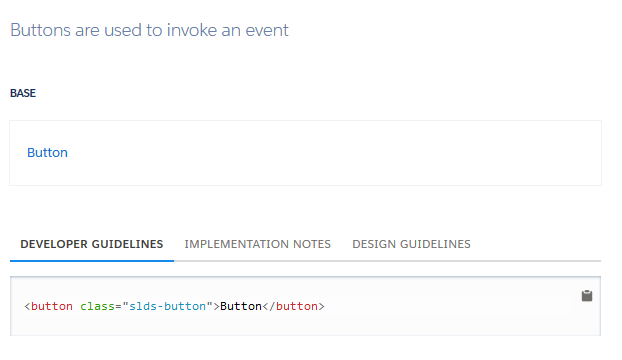This screenshot has width=622, height=360.
Task: Click the BASE section heading
Action: tap(23, 93)
